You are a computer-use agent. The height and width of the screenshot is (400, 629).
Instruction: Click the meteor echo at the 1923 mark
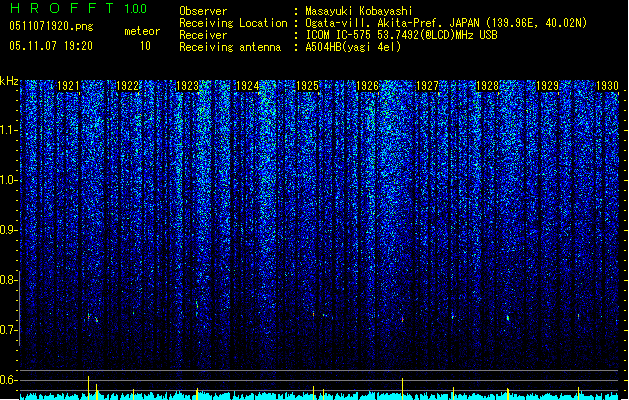197,307
